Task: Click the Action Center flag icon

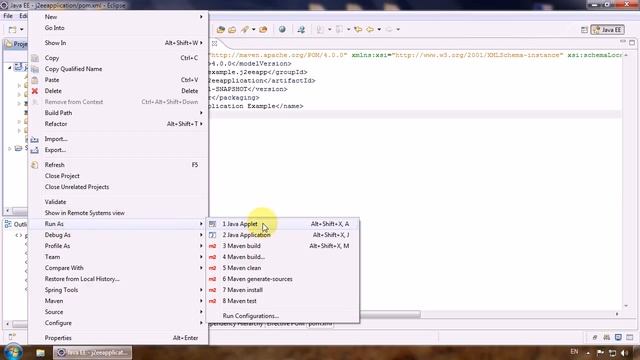Action: tap(600, 353)
